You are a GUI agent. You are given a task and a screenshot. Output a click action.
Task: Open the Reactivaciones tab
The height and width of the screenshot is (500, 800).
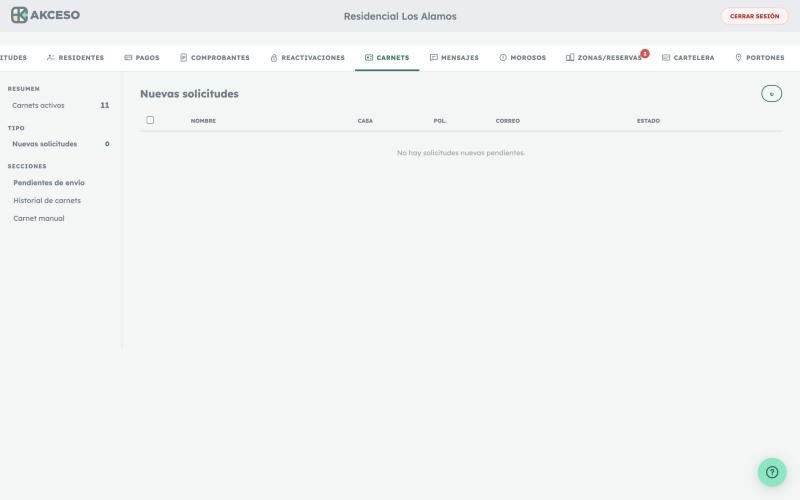[x=308, y=58]
